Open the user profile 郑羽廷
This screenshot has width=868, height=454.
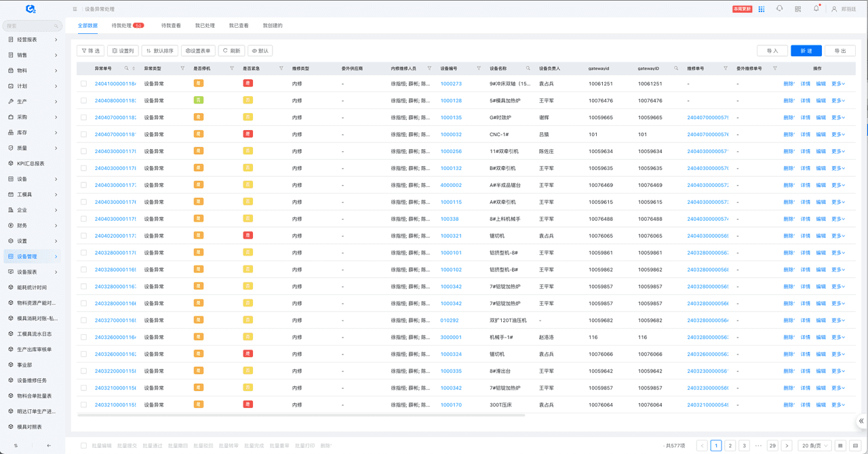coord(844,9)
